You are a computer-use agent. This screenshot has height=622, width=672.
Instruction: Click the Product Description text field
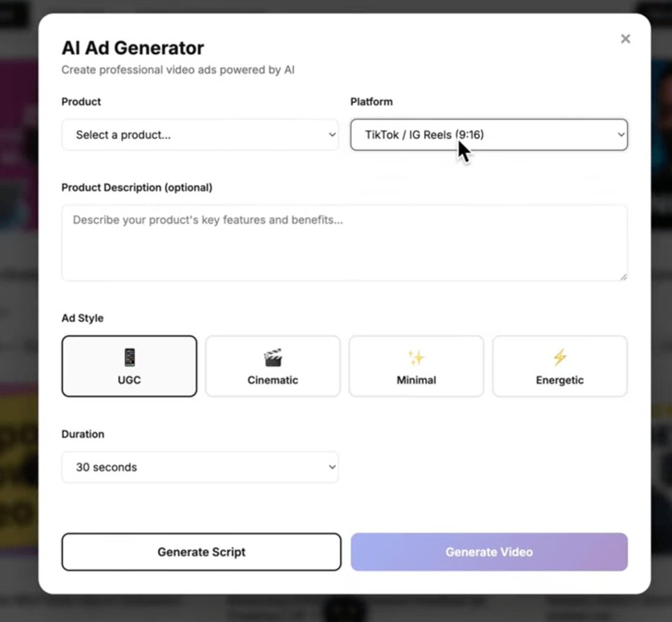tap(344, 242)
